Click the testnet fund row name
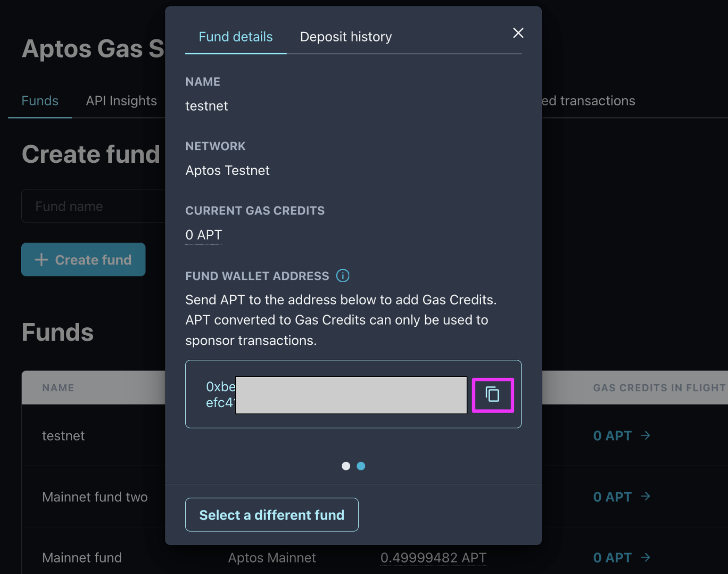The width and height of the screenshot is (728, 574). (63, 436)
